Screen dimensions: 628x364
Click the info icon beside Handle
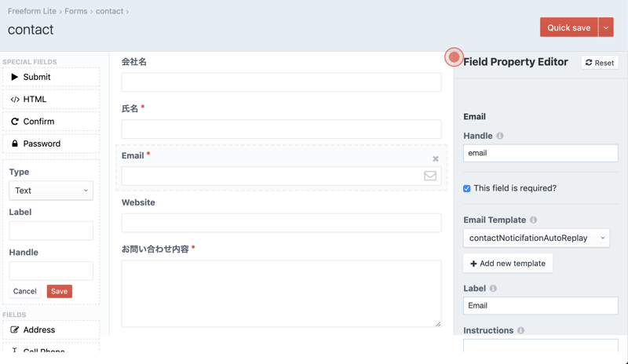(500, 136)
